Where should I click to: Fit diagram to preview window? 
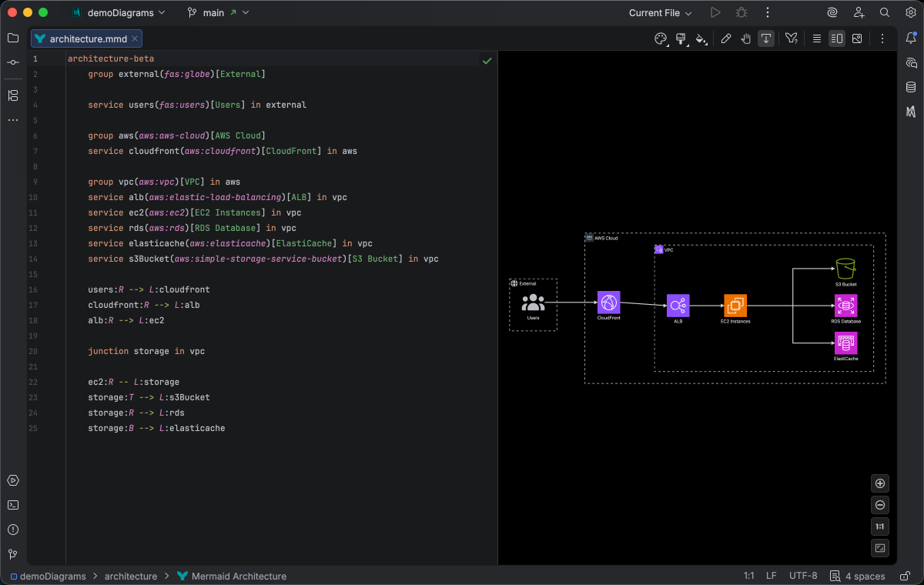(x=881, y=548)
